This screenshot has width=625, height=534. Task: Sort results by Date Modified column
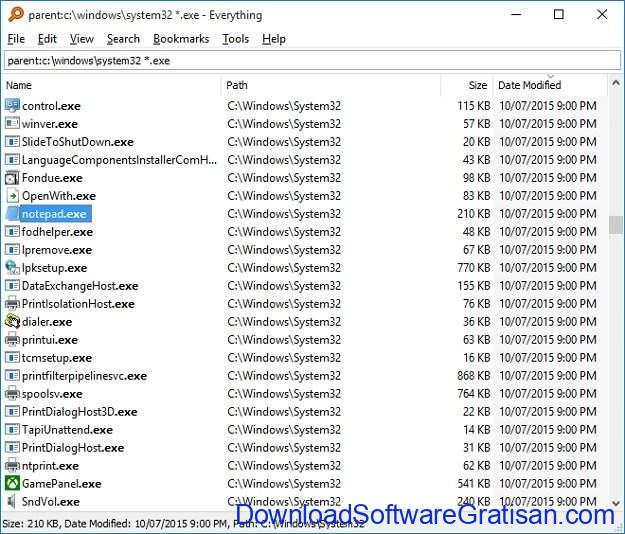550,85
